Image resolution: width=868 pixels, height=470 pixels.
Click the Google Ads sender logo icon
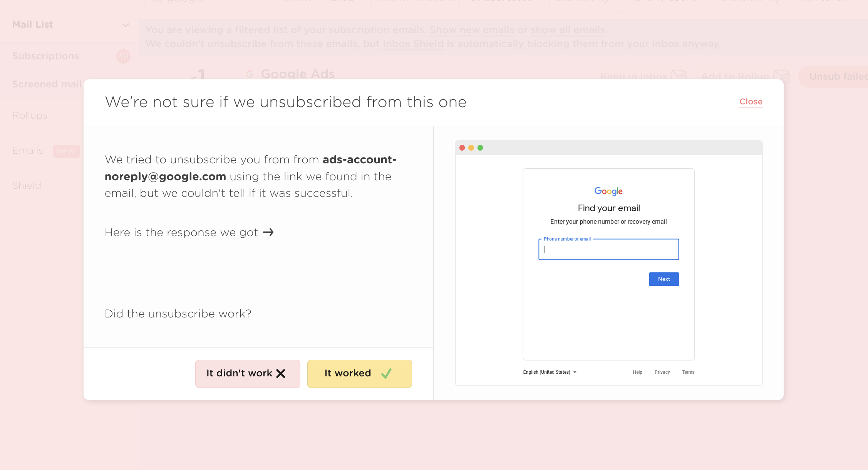point(250,74)
